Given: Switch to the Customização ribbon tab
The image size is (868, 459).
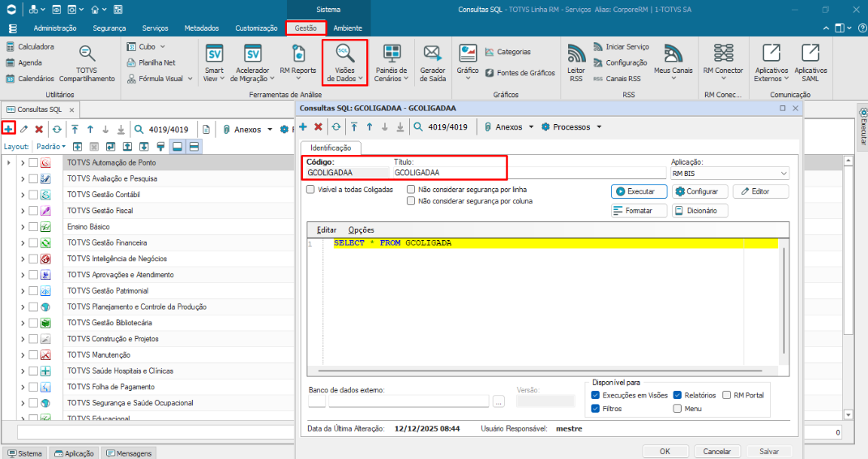Looking at the screenshot, I should (x=256, y=28).
